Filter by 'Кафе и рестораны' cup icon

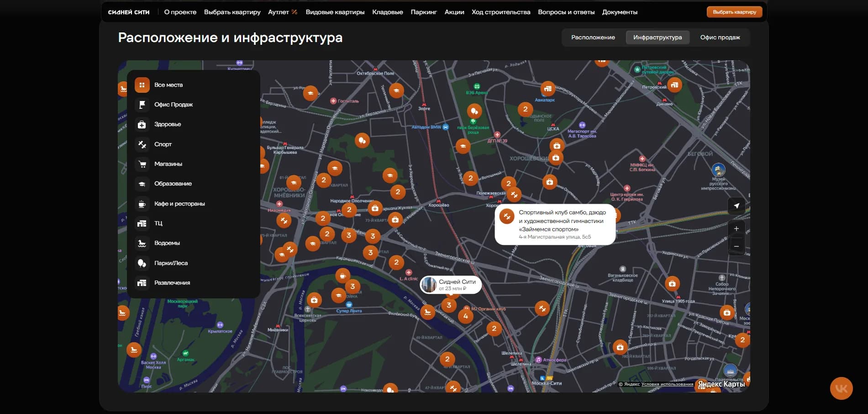[x=142, y=204]
